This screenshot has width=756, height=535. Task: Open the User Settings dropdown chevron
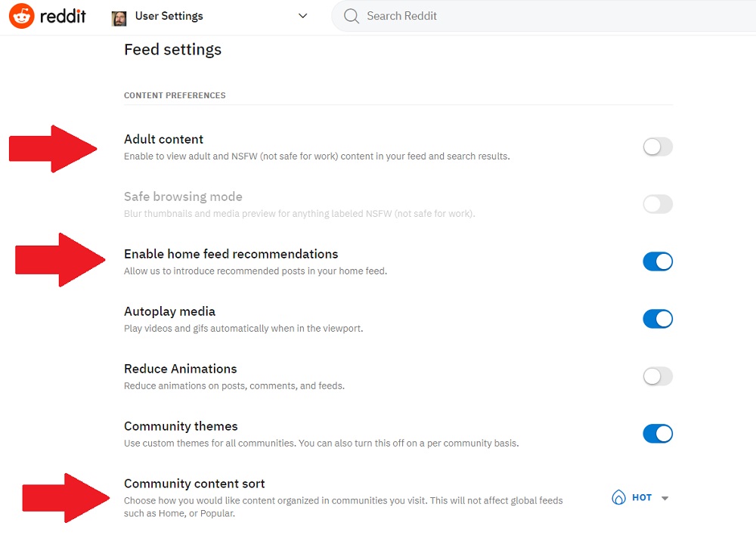coord(302,16)
